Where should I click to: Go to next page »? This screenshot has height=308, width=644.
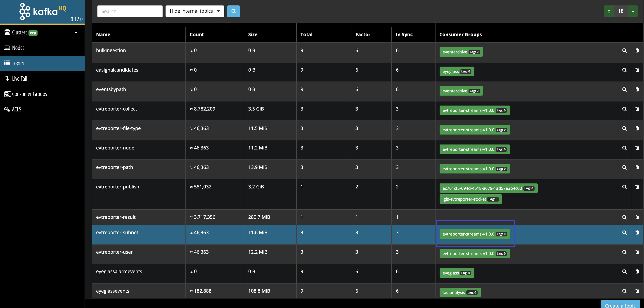coord(632,11)
